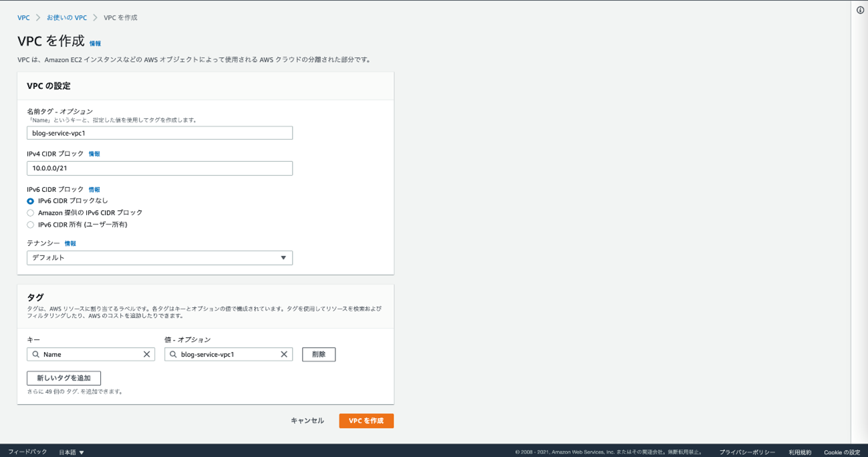Go to VPC breadcrumb link
This screenshot has width=868, height=457.
tap(23, 18)
